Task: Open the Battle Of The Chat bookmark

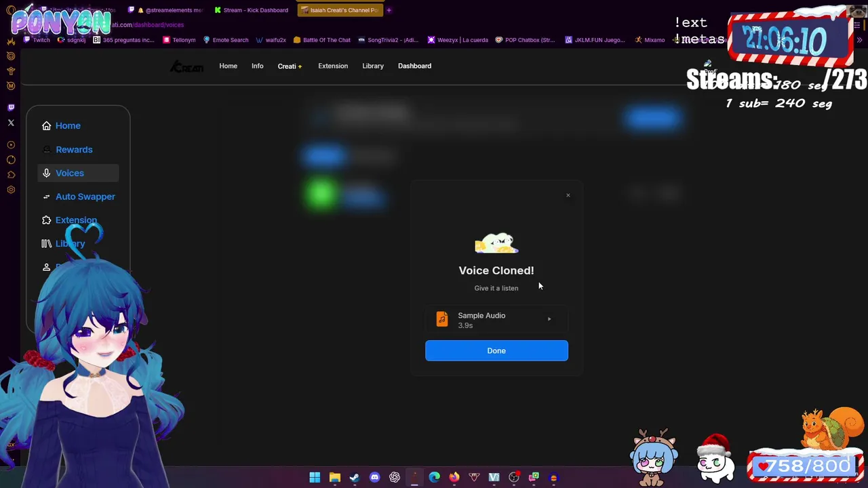Action: (322, 40)
